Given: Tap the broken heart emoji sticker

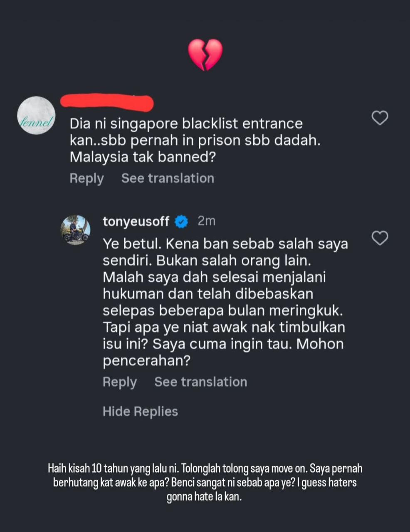Looking at the screenshot, I should tap(205, 55).
